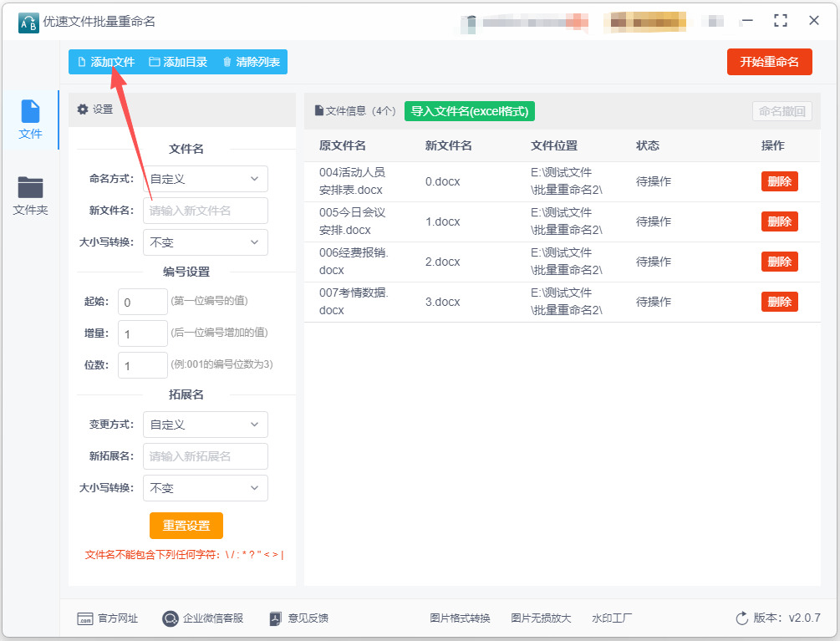Click the feedback (意见反馈) icon
The image size is (840, 641).
[x=277, y=618]
